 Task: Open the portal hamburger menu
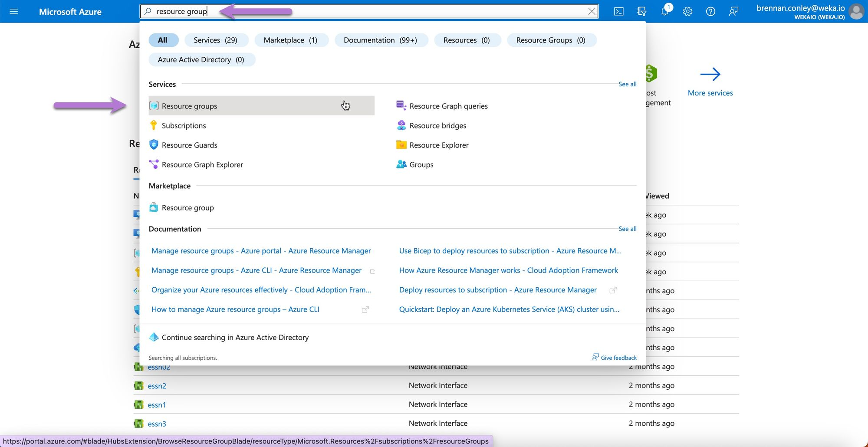(13, 11)
